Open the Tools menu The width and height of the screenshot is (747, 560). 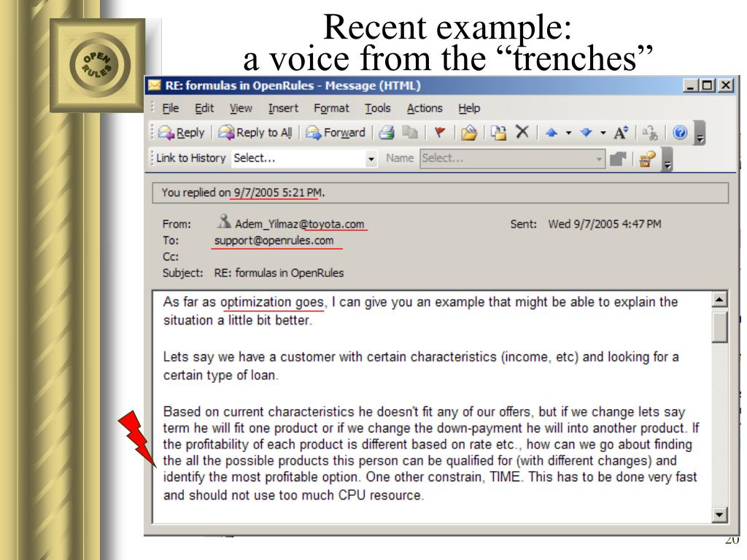point(378,108)
